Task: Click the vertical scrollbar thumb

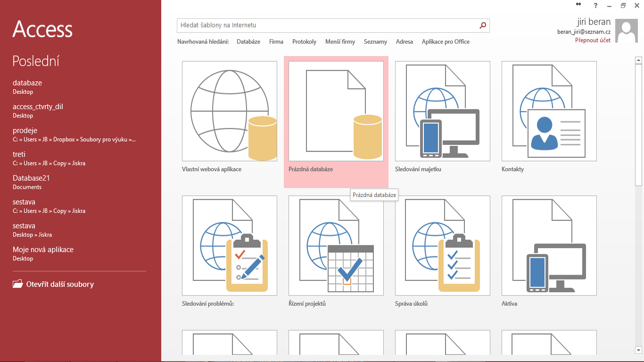Action: pyautogui.click(x=638, y=125)
